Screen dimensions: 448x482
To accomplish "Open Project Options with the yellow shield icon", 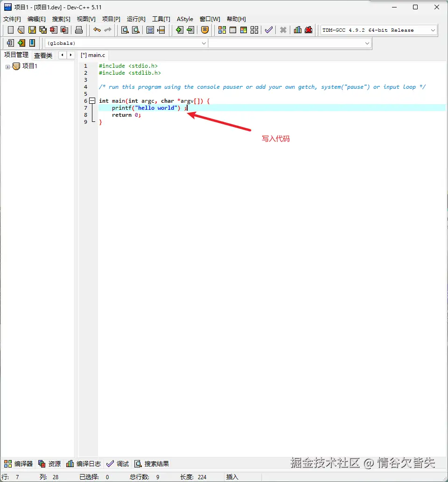I will click(205, 30).
